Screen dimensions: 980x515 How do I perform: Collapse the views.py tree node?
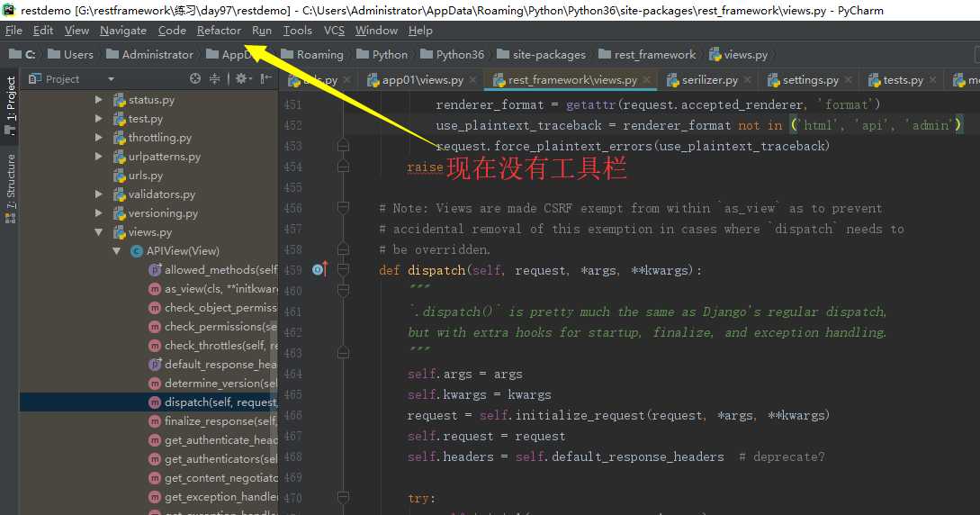(99, 232)
